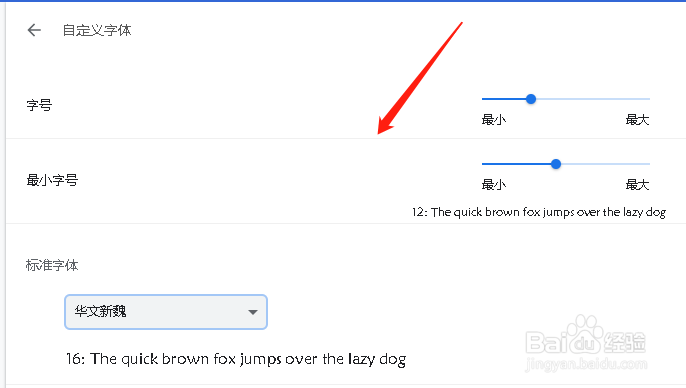Open the 华文新魏 standard font dropdown
Viewport: 686px width, 388px height.
pyautogui.click(x=166, y=312)
